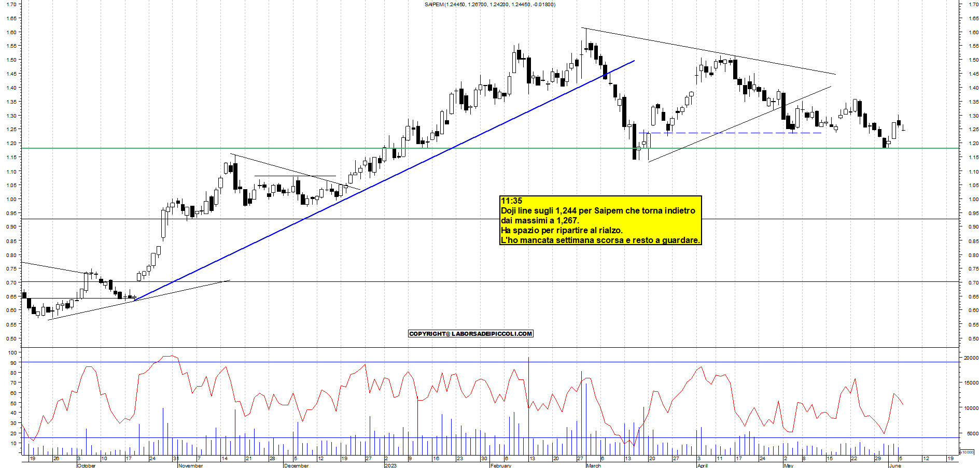
Task: Click the '11:35' timestamp in yellow note
Action: click(x=511, y=201)
